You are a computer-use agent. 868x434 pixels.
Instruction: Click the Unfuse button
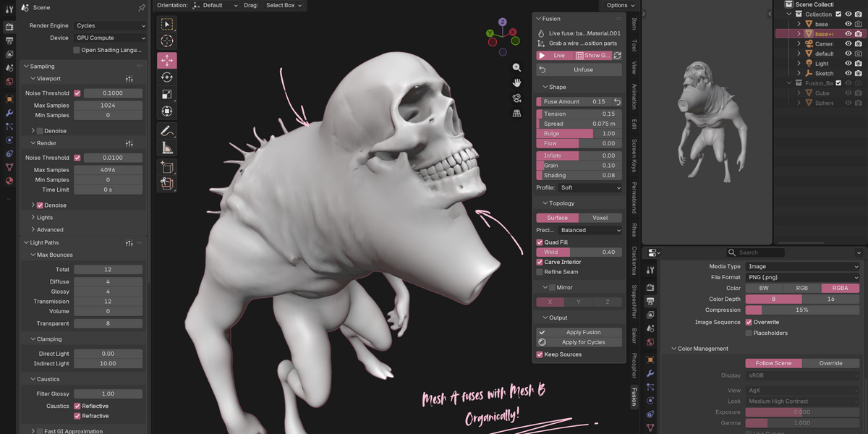(x=579, y=70)
